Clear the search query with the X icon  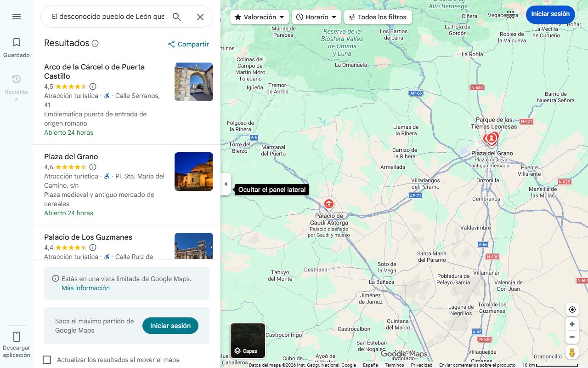tap(200, 17)
